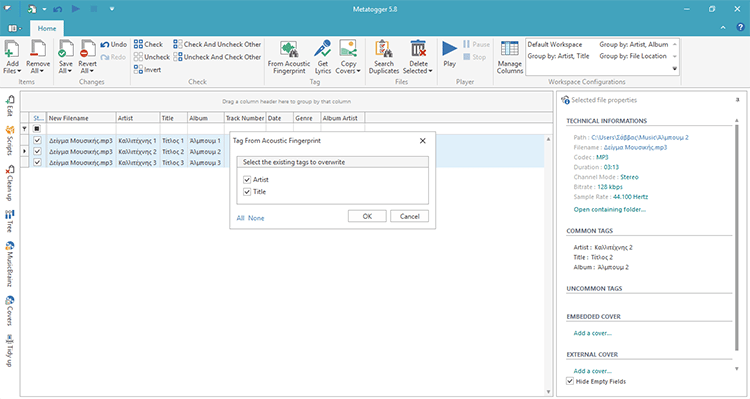Viewport: 750px width, 399px height.
Task: Toggle the Hide Empty Fields checkbox
Action: tap(570, 381)
